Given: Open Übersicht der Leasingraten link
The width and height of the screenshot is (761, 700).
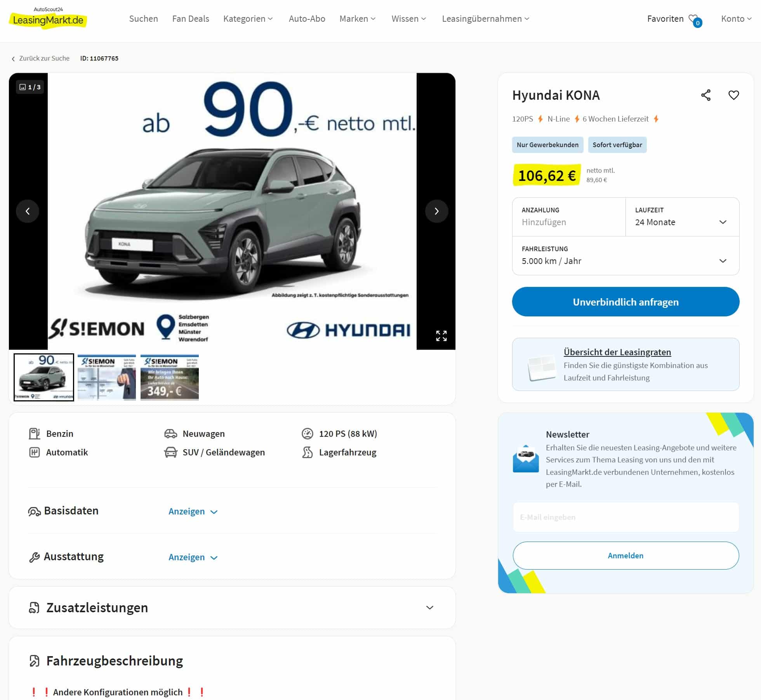Looking at the screenshot, I should [617, 352].
